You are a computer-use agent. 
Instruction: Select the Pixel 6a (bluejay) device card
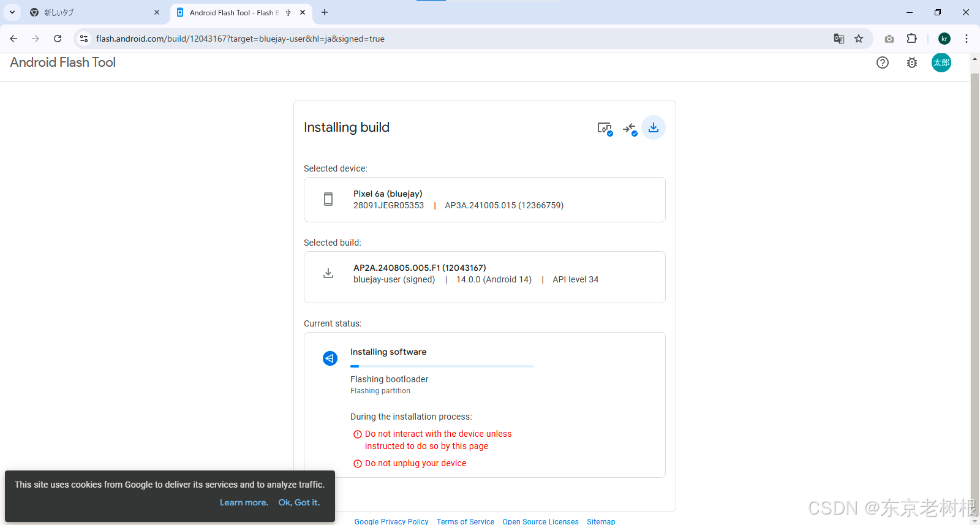484,200
